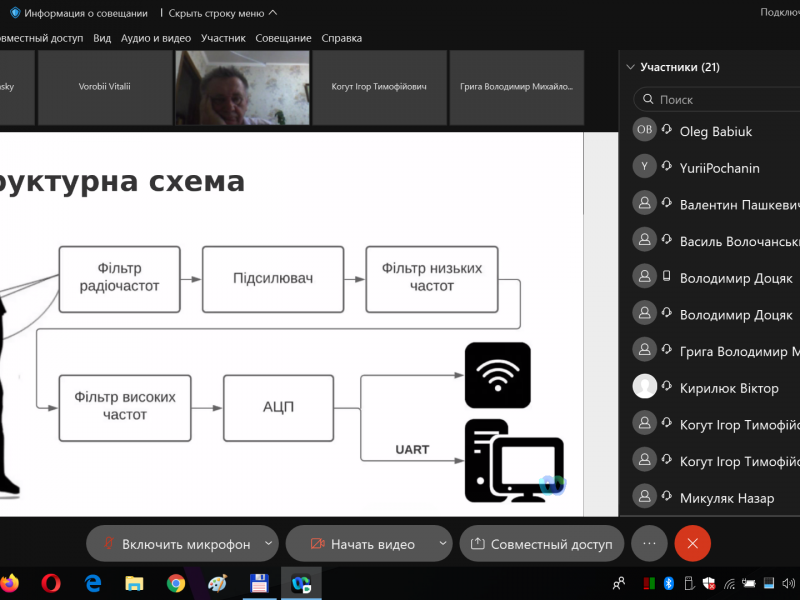Viewport: 800px width, 600px height.
Task: Click the Совместный доступ share button
Action: click(x=541, y=544)
